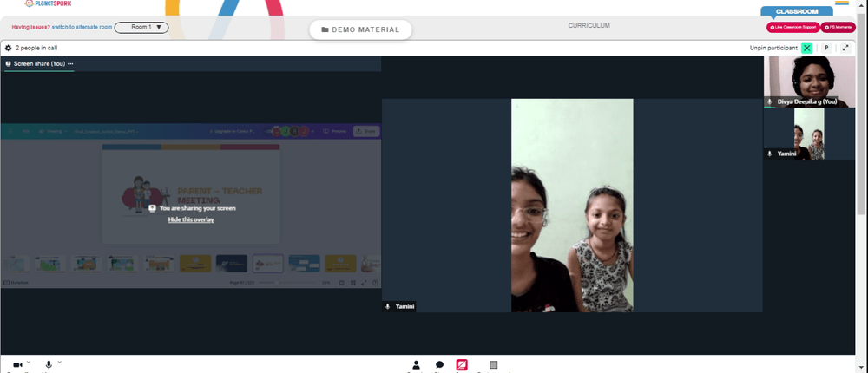Click the PS Moments button

coord(838,27)
